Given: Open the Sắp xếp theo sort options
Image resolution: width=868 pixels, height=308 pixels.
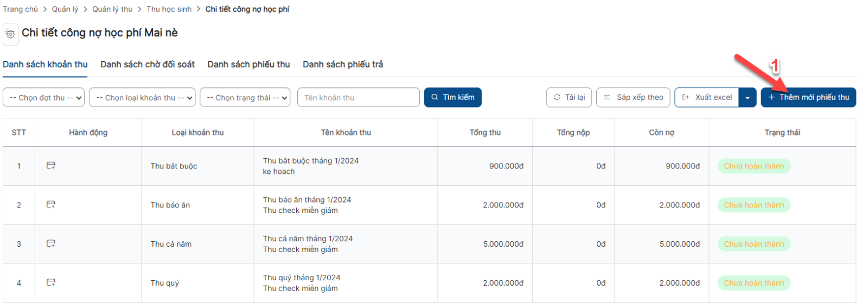Looking at the screenshot, I should [633, 97].
